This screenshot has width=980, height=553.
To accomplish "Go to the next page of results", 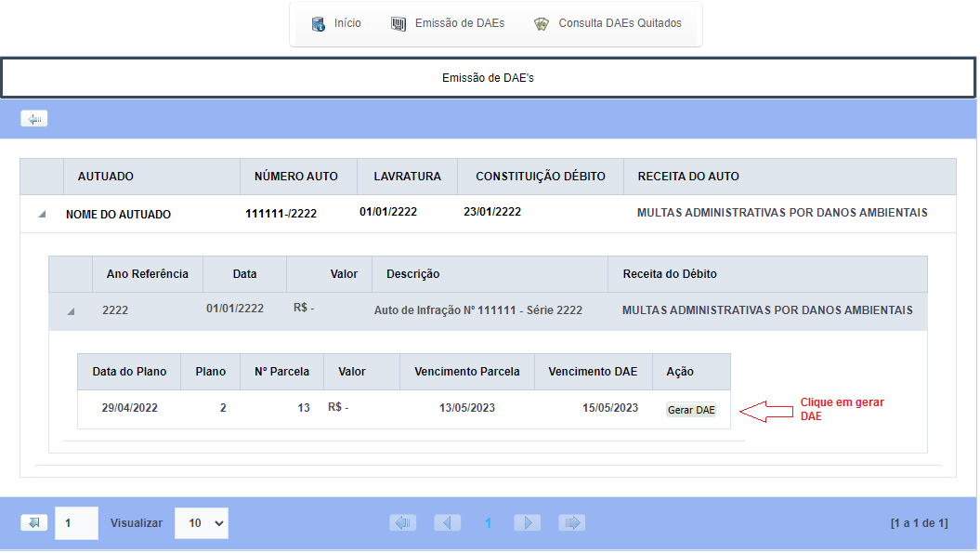I will point(527,523).
